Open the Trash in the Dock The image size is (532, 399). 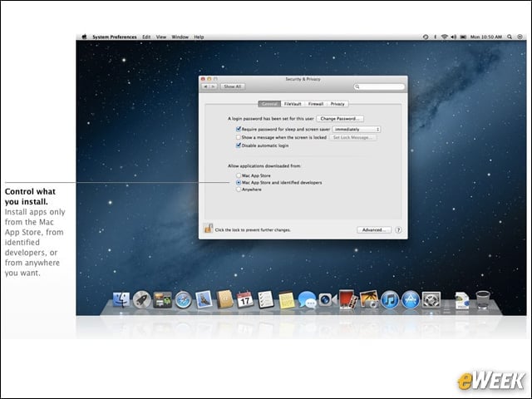point(483,300)
